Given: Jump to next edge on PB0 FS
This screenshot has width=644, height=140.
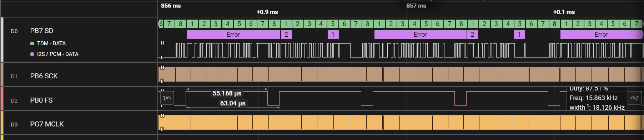Looking at the screenshot, I should pos(634,98).
